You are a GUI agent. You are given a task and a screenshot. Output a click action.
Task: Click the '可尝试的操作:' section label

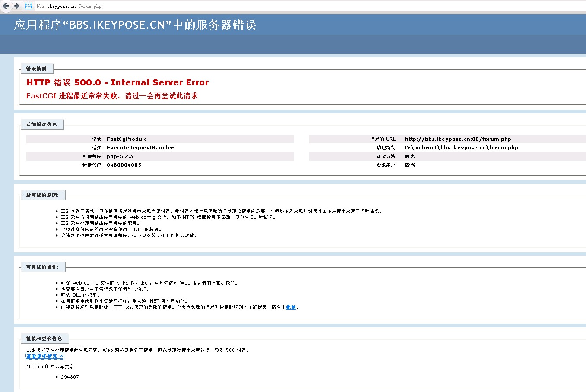(42, 267)
